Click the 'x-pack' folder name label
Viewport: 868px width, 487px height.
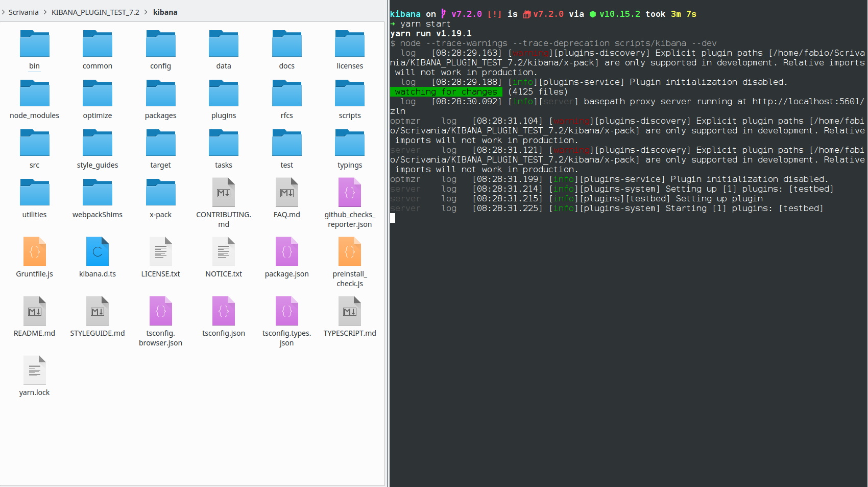(160, 215)
